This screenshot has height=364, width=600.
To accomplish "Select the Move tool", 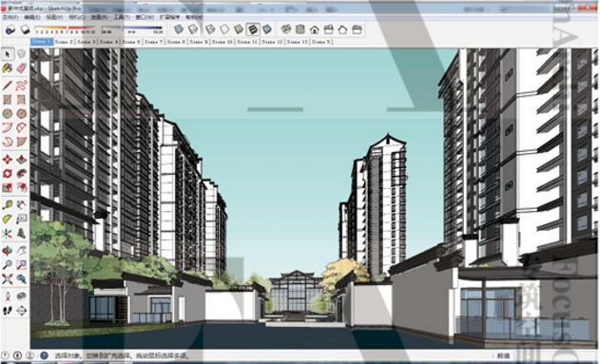I will tap(8, 159).
